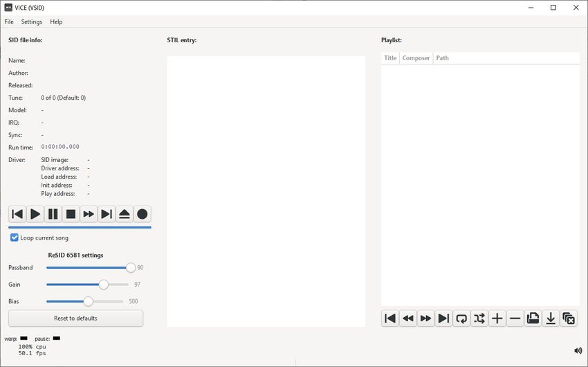Click the 'Load address:' label

click(x=59, y=177)
